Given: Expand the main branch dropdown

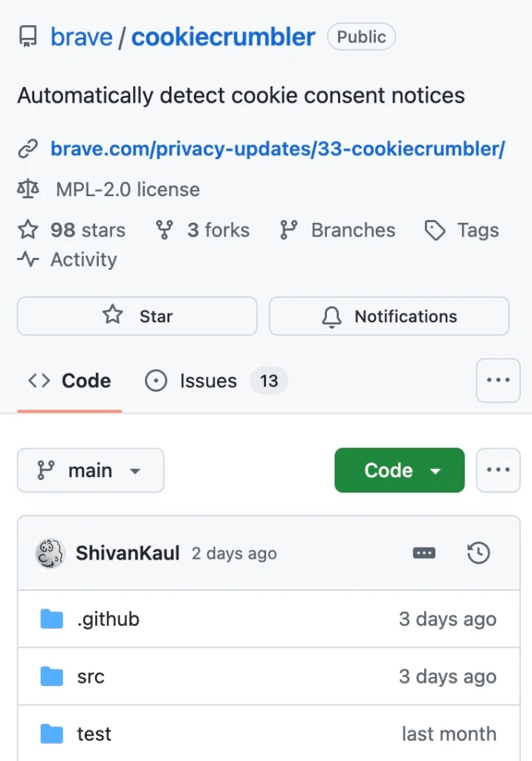Looking at the screenshot, I should pos(91,470).
